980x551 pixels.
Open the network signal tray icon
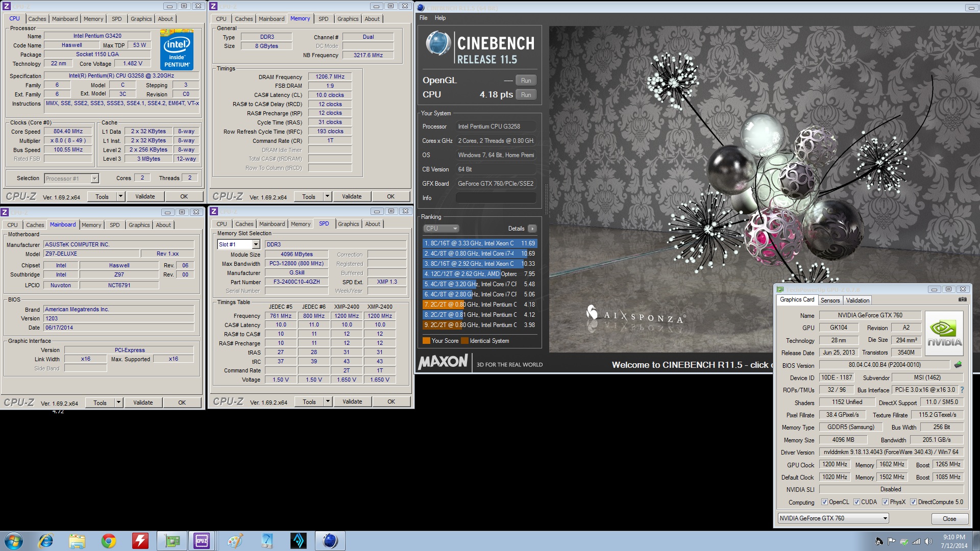(916, 541)
